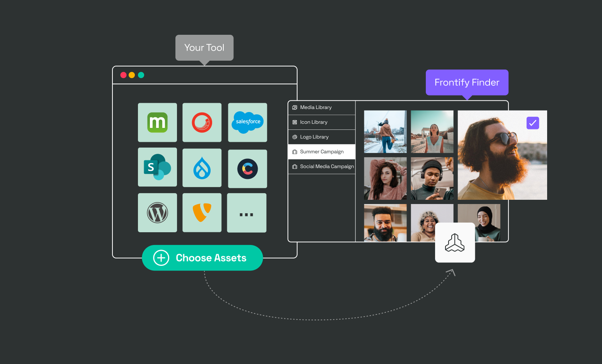Click the green 'm' app tile

tap(157, 122)
